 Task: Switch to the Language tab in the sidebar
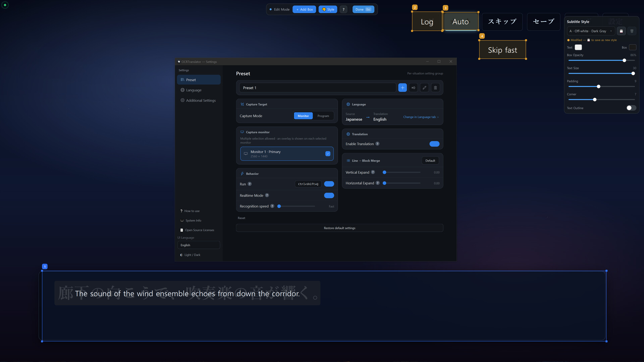[199, 90]
